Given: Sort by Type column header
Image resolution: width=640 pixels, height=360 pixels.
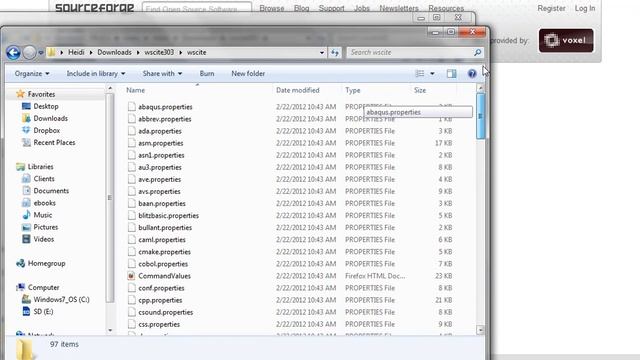Looking at the screenshot, I should point(353,90).
